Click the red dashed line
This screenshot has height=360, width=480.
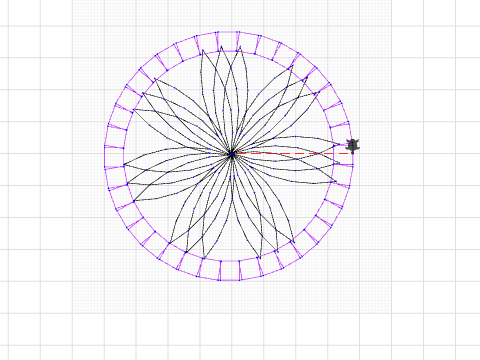tap(293, 153)
